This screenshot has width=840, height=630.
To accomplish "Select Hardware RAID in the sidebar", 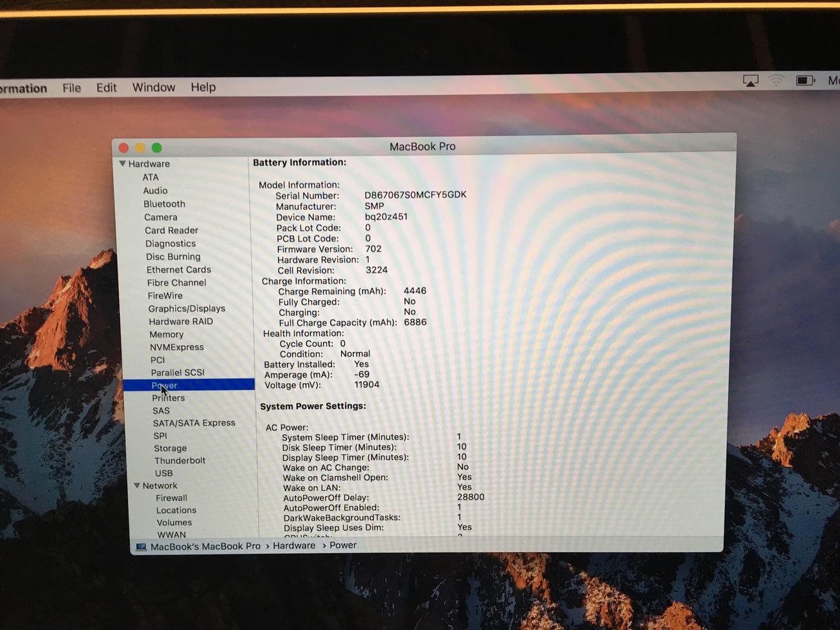I will click(x=181, y=322).
